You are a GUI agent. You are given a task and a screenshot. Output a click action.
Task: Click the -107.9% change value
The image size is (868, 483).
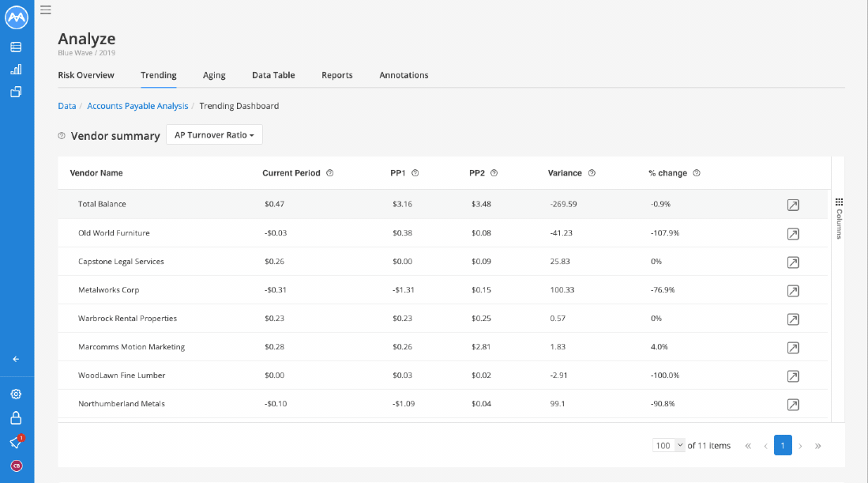pos(665,232)
